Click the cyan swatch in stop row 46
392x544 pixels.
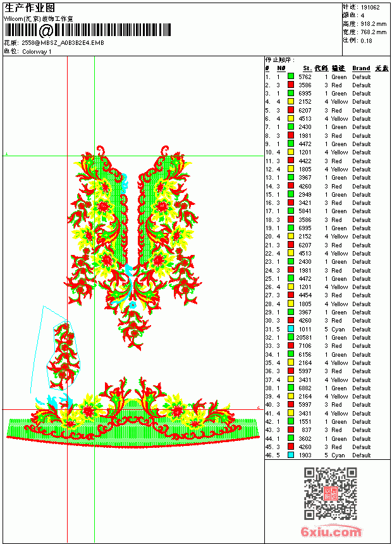coord(291,455)
